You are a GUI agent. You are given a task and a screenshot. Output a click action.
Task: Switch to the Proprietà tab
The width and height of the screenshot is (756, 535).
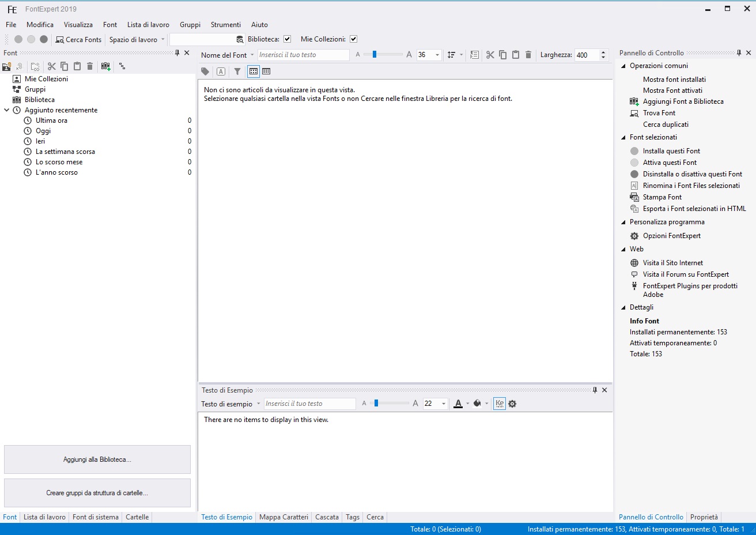(704, 517)
